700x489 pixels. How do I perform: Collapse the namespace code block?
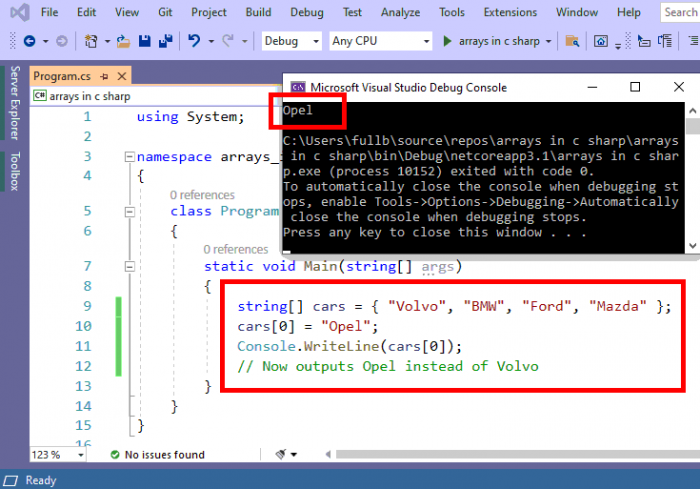pyautogui.click(x=127, y=158)
